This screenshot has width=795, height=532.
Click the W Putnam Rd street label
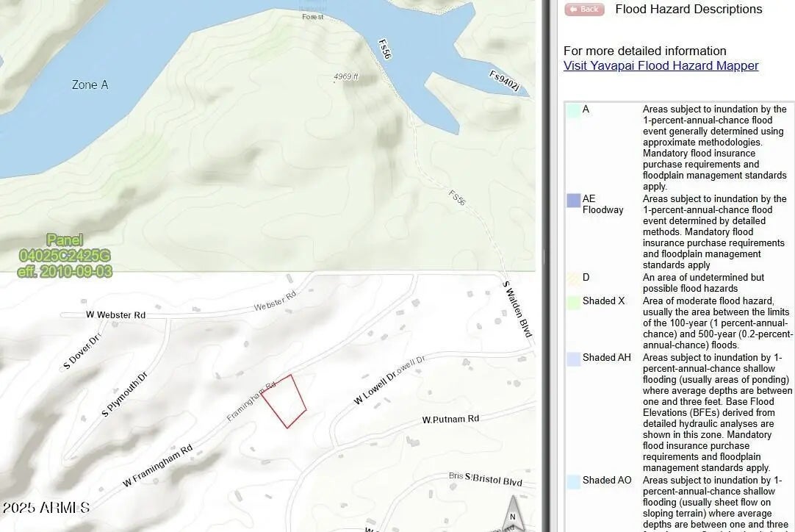click(450, 419)
